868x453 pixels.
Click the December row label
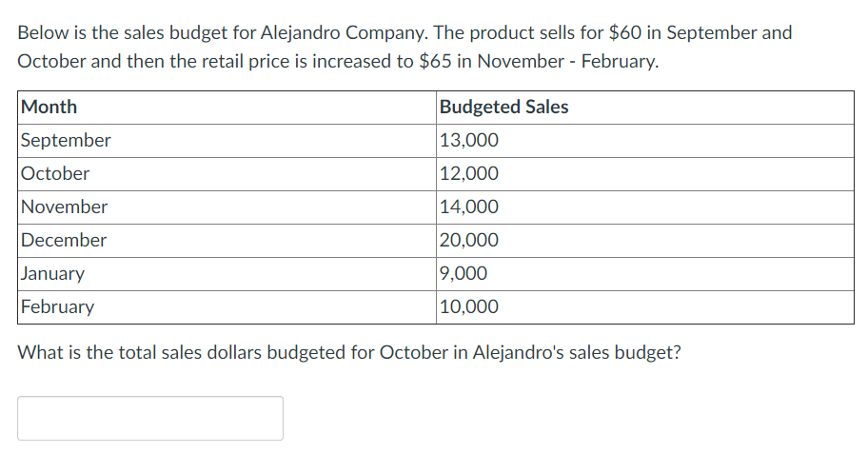click(64, 241)
